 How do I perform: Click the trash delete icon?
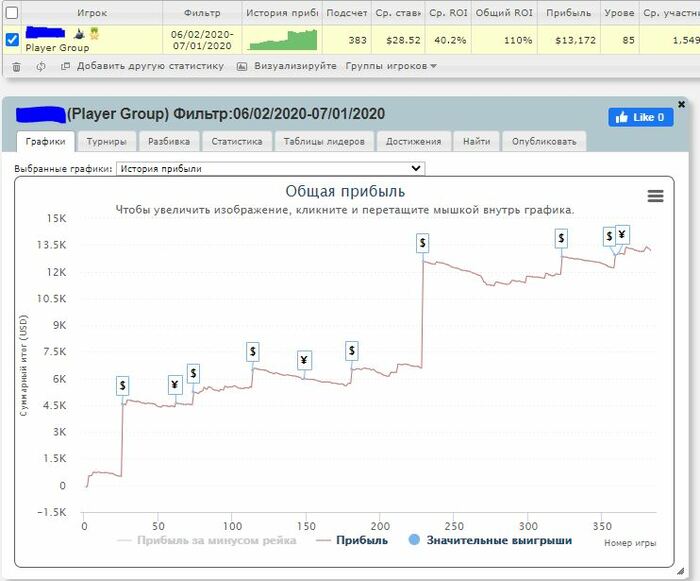pos(17,67)
